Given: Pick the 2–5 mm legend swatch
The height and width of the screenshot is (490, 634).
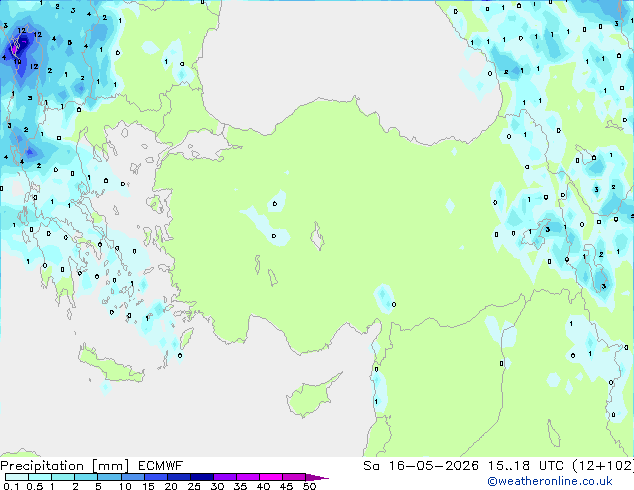Looking at the screenshot, I should tap(86, 477).
